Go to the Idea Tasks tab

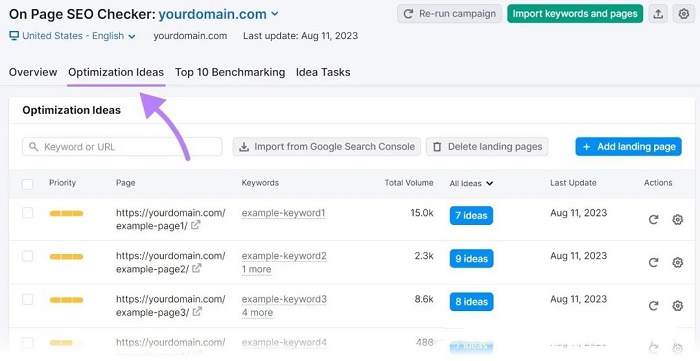(323, 72)
